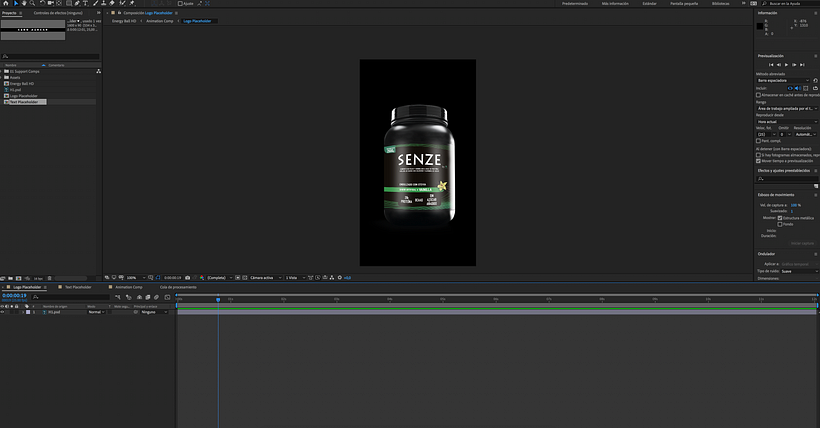Image resolution: width=820 pixels, height=428 pixels.
Task: Open the Tipo de ruido Suave dropdown
Action: point(799,271)
